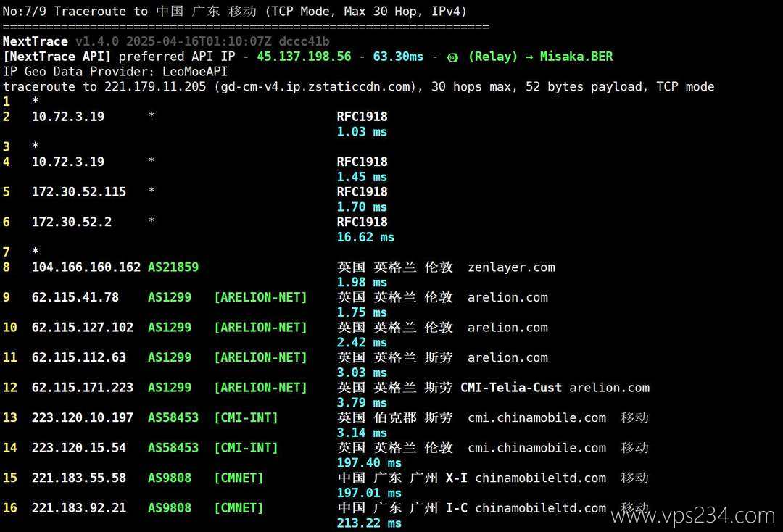Viewport: 783px width, 532px height.
Task: Select hop 5 IP 172.30.52.115
Action: (x=79, y=192)
